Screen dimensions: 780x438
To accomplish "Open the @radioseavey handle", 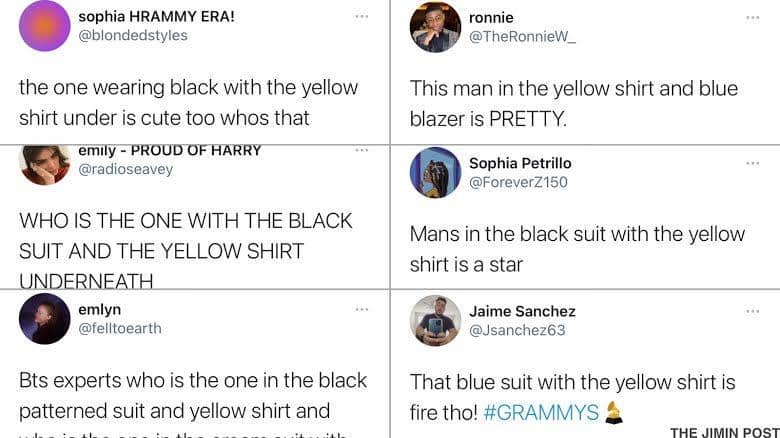I will [x=125, y=169].
